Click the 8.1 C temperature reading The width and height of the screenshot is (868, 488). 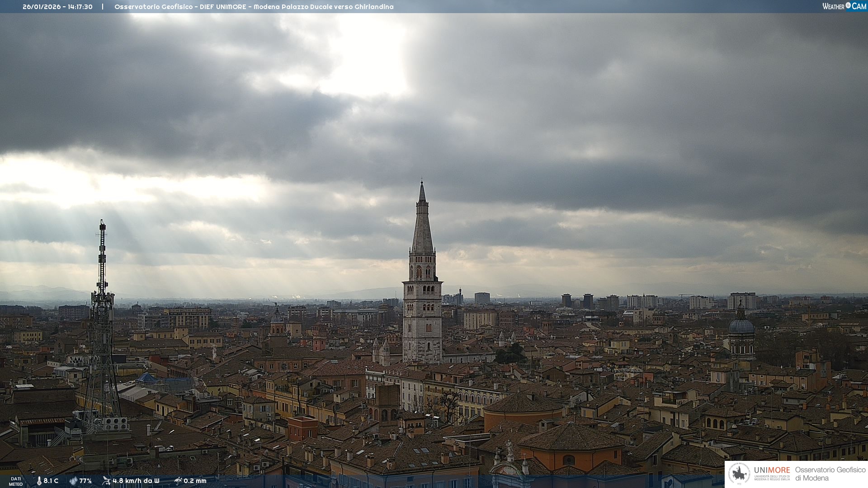(x=51, y=481)
